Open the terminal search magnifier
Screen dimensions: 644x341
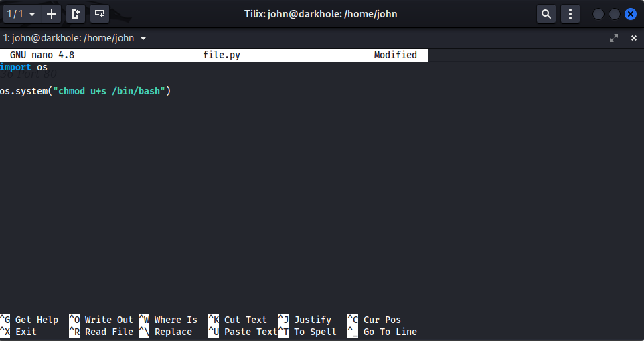546,13
